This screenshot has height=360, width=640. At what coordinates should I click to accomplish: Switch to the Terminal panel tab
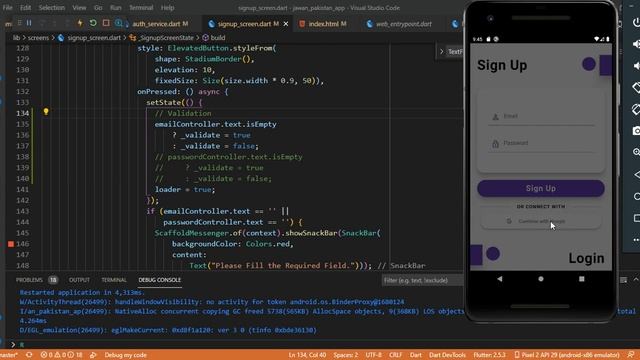[x=114, y=280]
